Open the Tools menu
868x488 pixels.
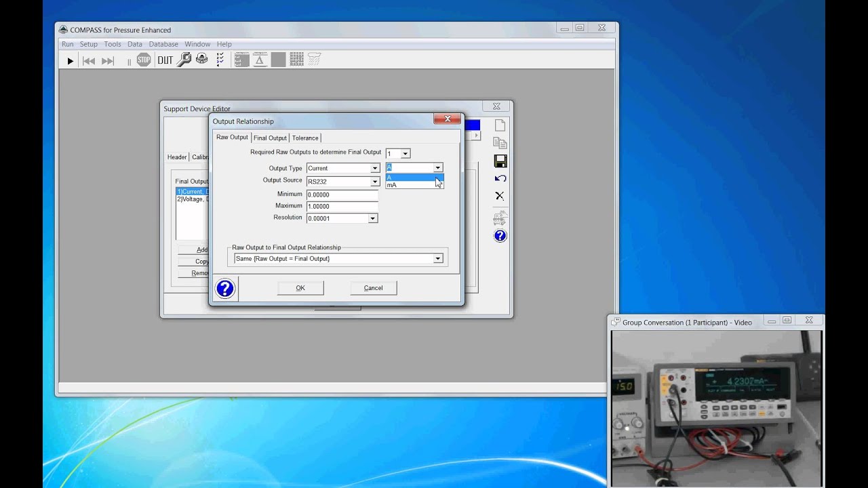[x=113, y=44]
